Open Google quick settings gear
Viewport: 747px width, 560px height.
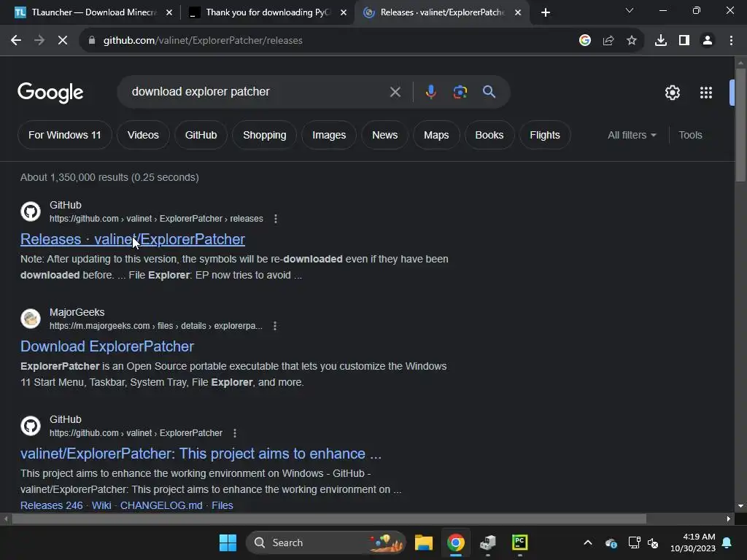(672, 93)
